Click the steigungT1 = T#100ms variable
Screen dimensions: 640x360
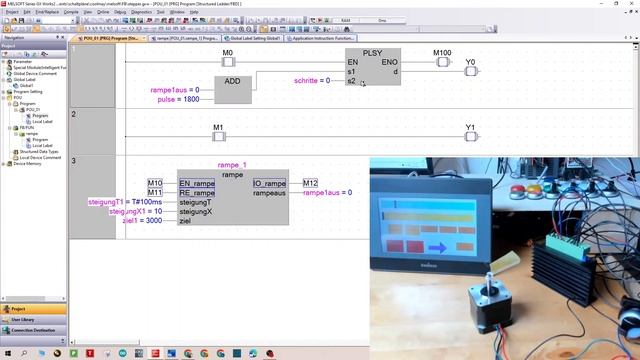(x=125, y=202)
